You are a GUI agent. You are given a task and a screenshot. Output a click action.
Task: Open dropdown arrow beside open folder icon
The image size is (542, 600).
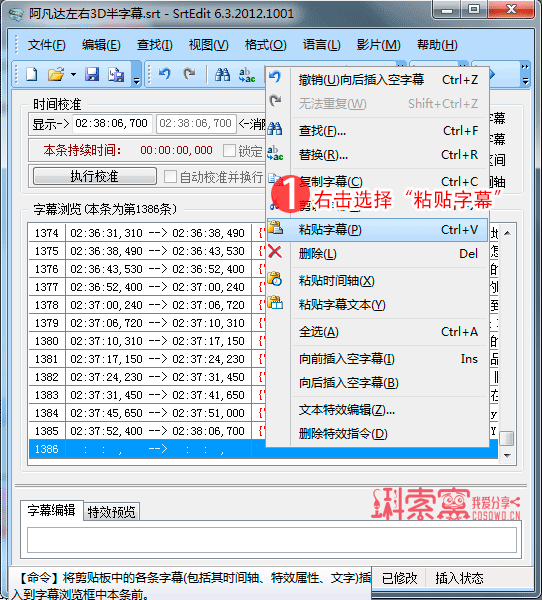[73, 75]
